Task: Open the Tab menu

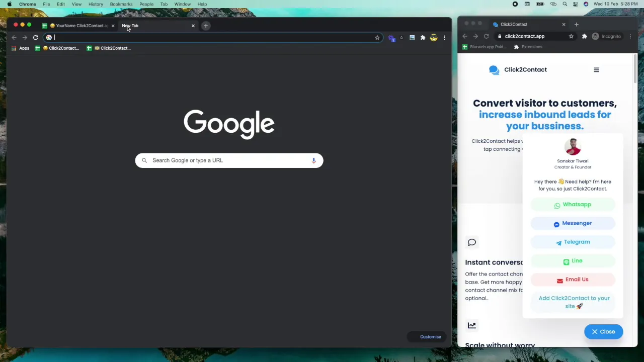Action: pos(164,4)
